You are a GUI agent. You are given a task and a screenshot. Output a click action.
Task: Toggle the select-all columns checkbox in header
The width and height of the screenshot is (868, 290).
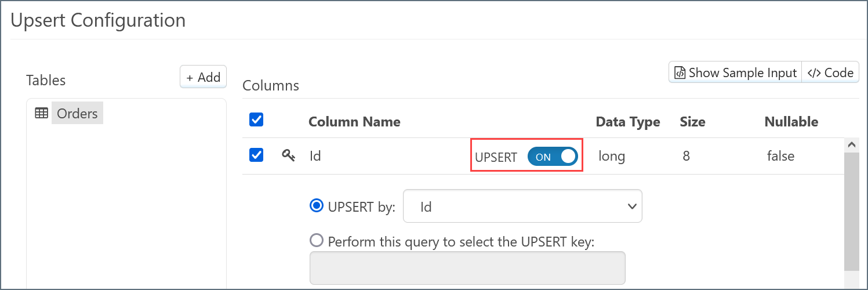pos(256,120)
